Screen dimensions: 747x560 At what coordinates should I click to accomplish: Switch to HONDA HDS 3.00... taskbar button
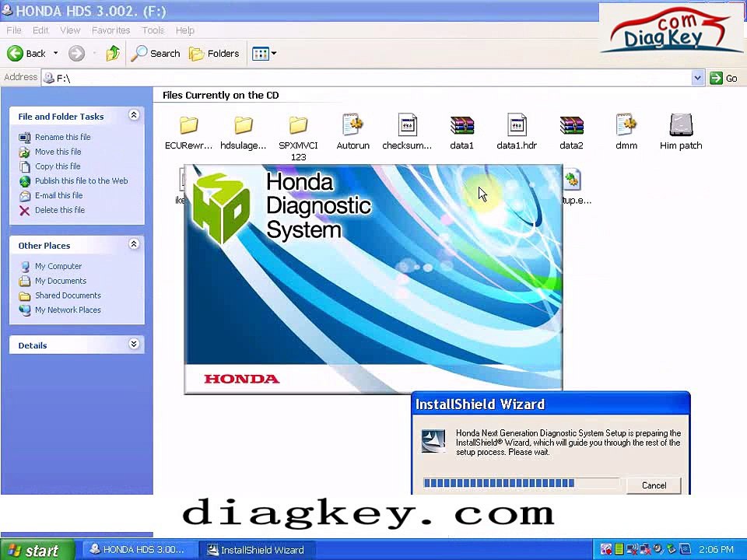pyautogui.click(x=139, y=550)
